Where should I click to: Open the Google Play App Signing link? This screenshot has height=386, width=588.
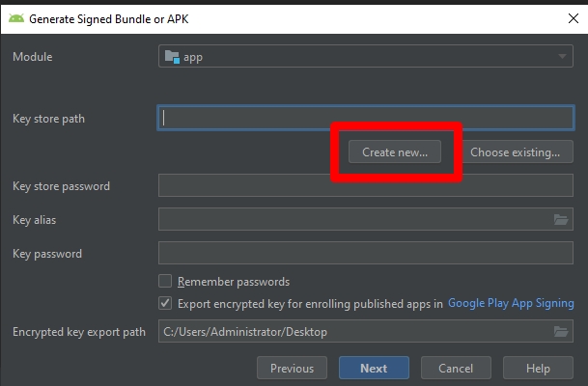click(x=511, y=303)
